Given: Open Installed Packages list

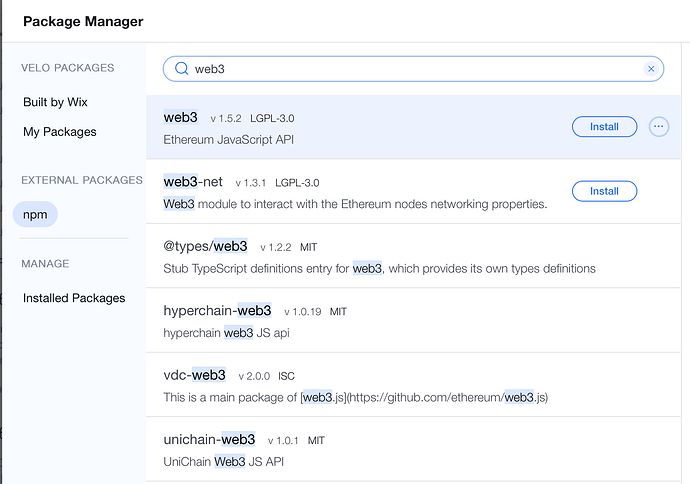Looking at the screenshot, I should point(74,298).
